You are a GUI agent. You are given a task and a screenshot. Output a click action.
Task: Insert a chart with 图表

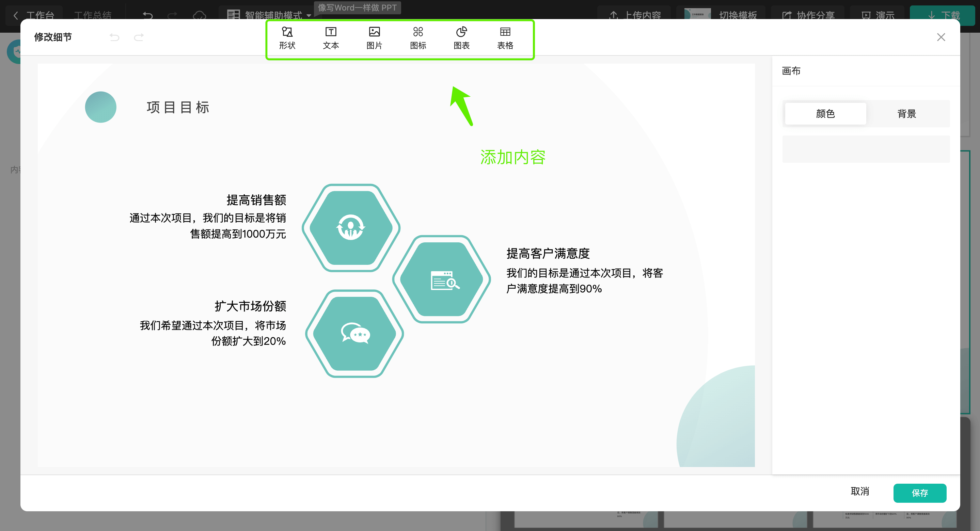[x=461, y=38]
